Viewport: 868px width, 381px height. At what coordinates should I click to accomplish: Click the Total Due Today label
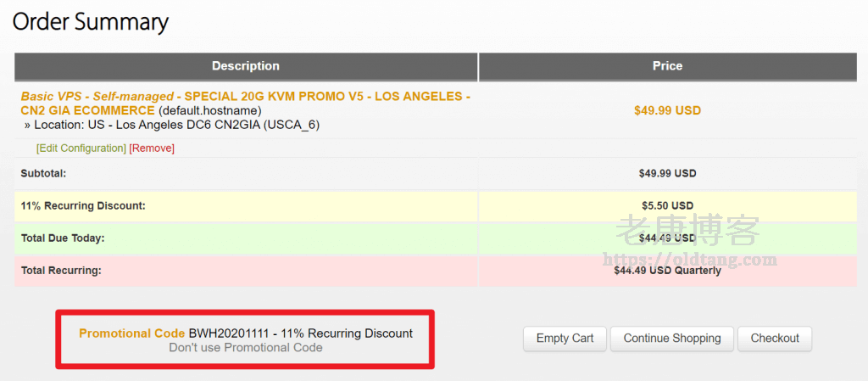63,238
